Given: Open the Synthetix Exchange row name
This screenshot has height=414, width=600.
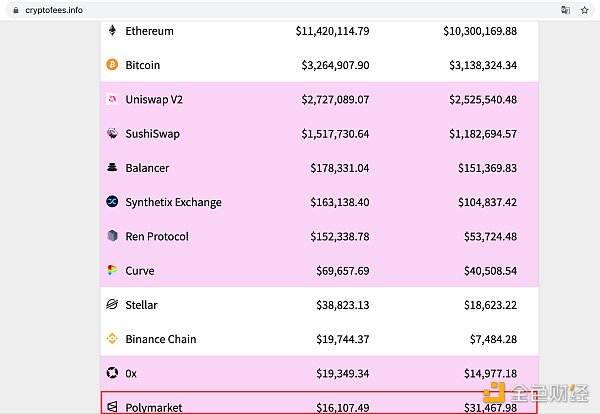Looking at the screenshot, I should (173, 202).
